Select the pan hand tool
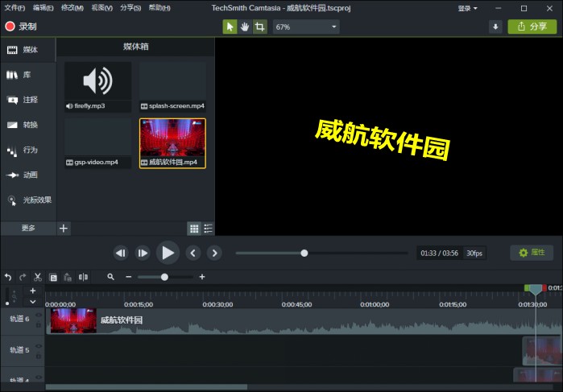 245,27
